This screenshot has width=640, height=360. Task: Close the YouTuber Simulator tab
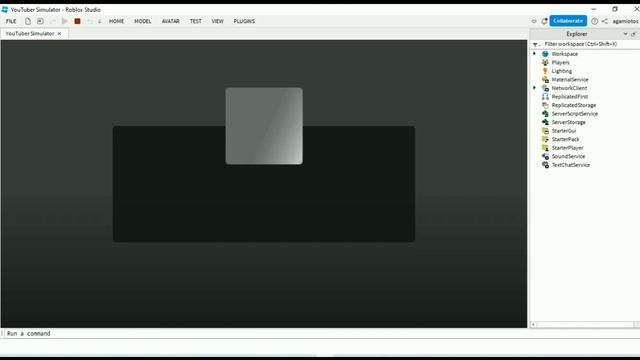click(x=60, y=33)
